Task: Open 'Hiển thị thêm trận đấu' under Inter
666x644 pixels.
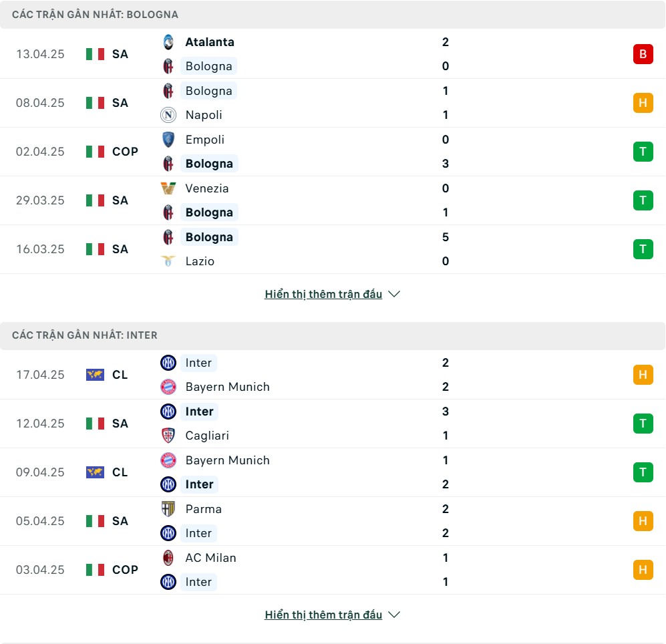Action: coord(323,615)
